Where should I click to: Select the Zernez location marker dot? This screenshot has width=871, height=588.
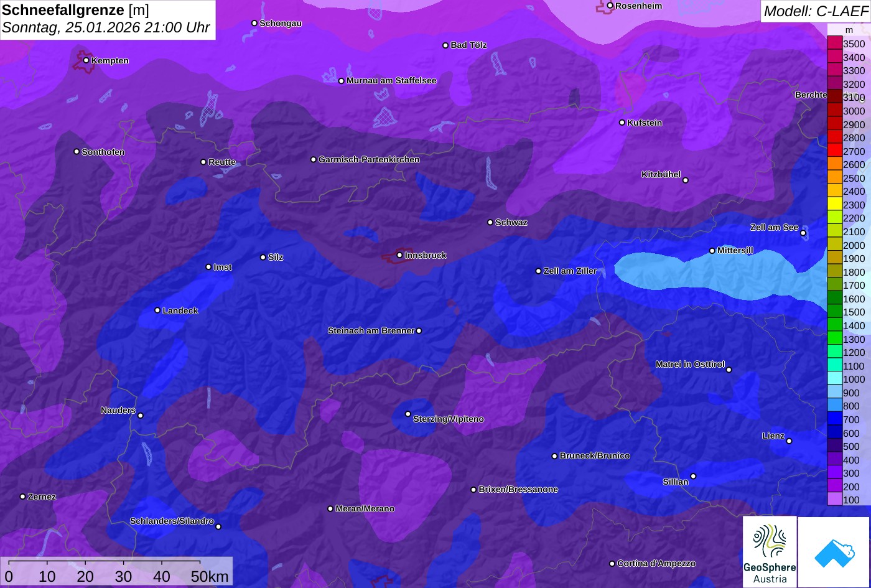point(23,497)
